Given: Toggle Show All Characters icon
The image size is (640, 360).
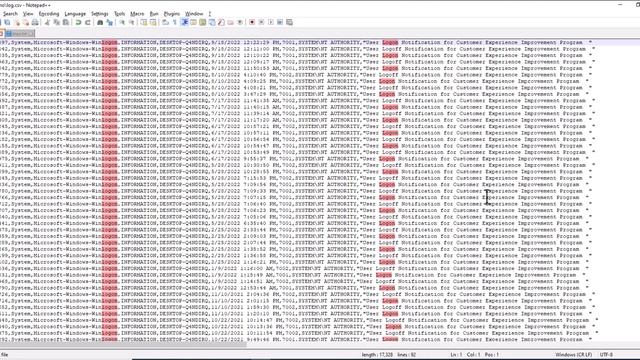Looking at the screenshot, I should (x=175, y=22).
